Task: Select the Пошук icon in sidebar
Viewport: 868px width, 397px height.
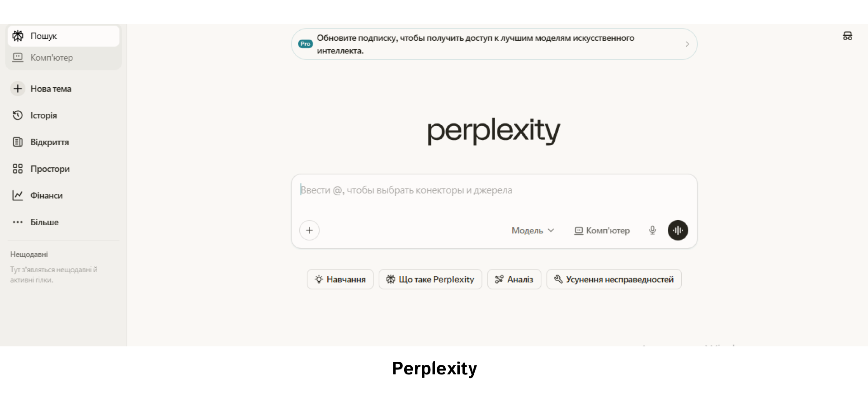Action: pyautogui.click(x=18, y=36)
